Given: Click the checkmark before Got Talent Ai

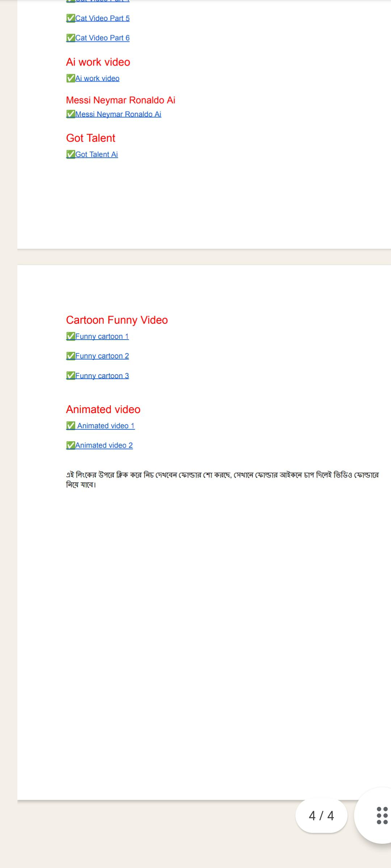Looking at the screenshot, I should (71, 154).
